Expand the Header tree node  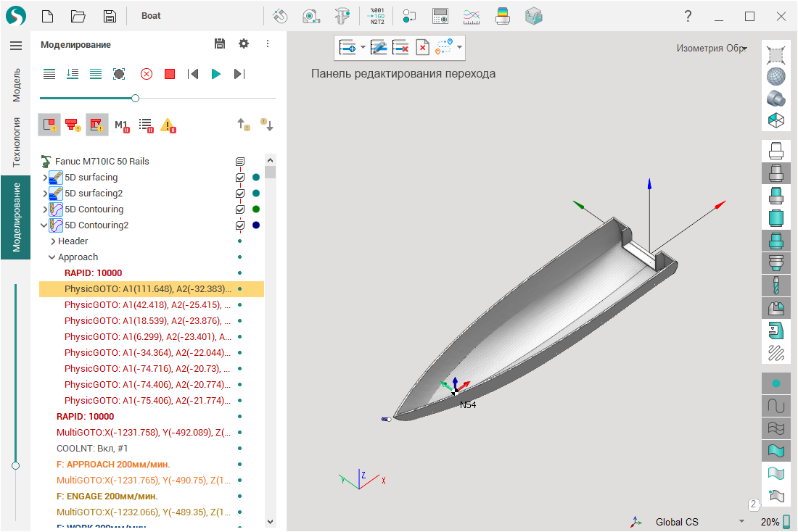coord(52,241)
